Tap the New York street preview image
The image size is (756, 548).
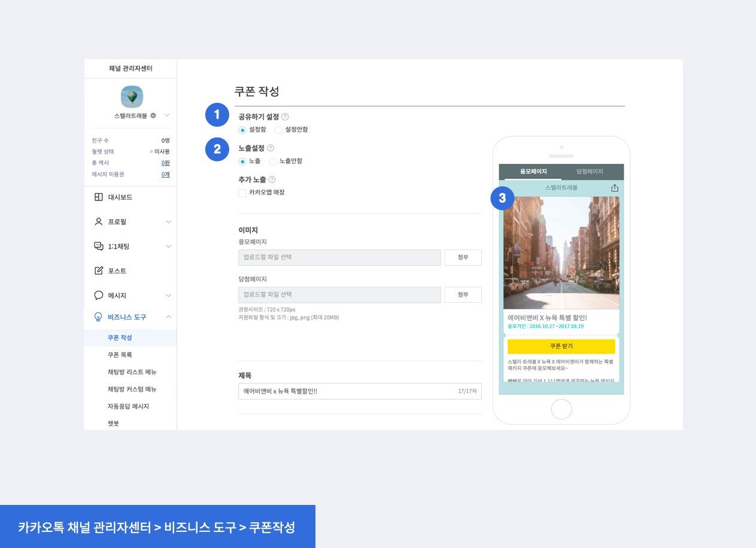(x=561, y=253)
